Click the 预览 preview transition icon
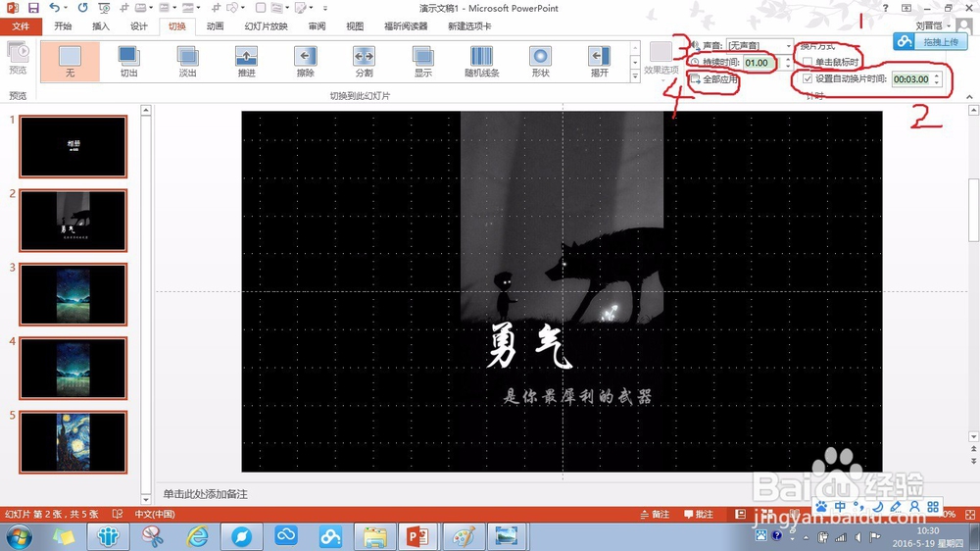 click(x=18, y=58)
